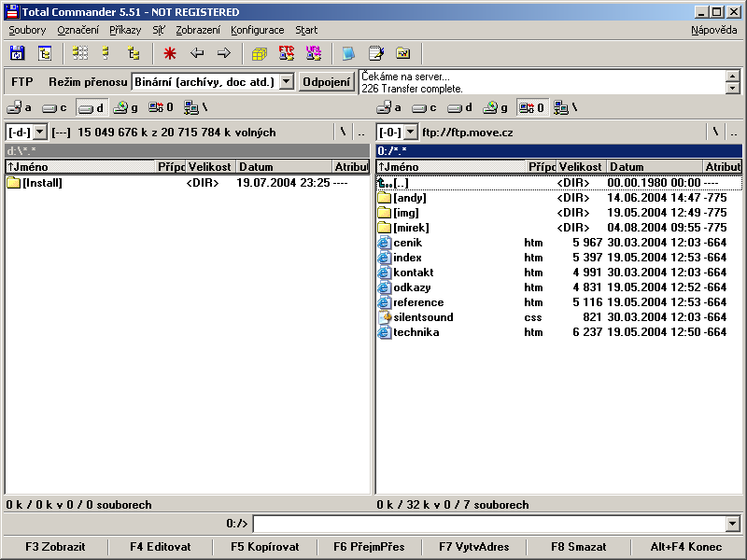
Task: Open the Konfigurace menu
Action: [x=258, y=30]
